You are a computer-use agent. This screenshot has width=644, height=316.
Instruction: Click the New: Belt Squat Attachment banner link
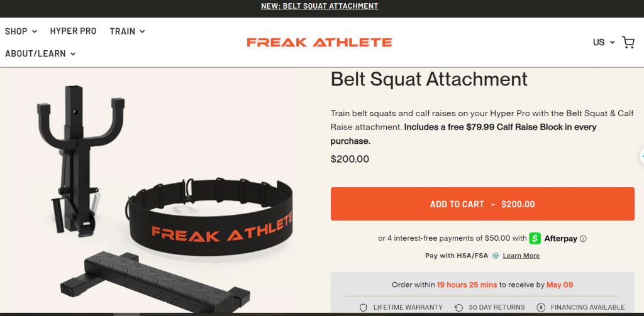pos(319,6)
